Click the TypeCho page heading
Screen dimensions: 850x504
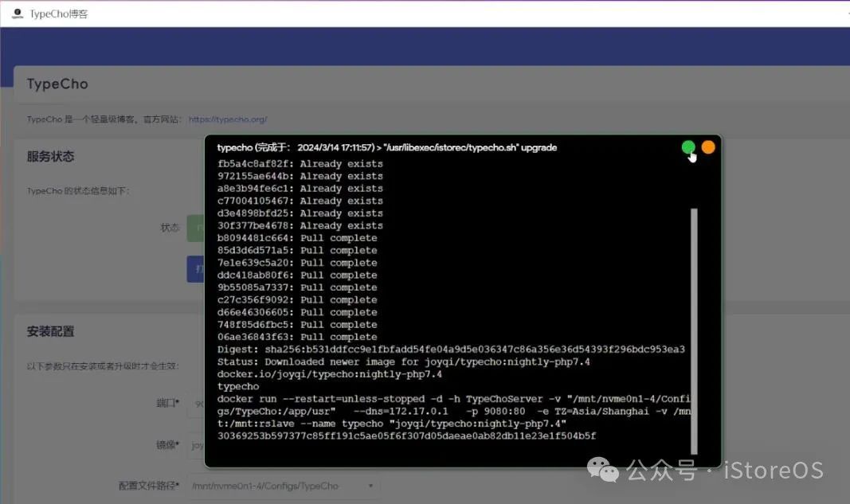(57, 84)
